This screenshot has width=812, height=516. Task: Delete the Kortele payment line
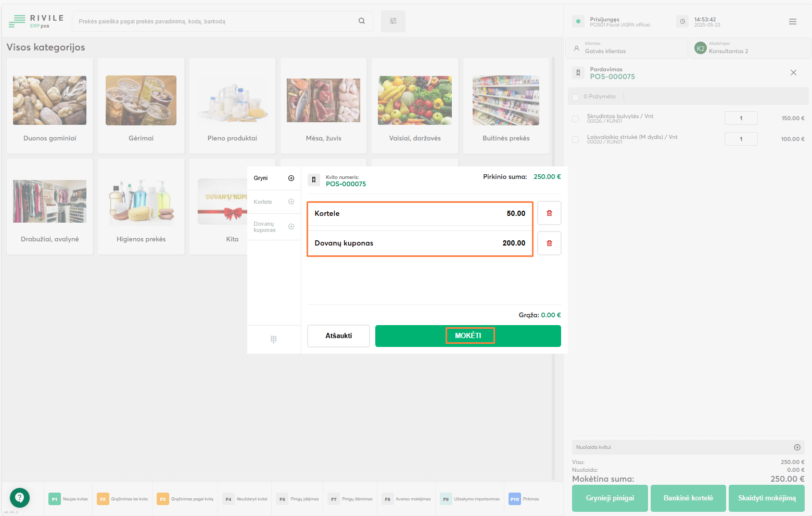[549, 213]
